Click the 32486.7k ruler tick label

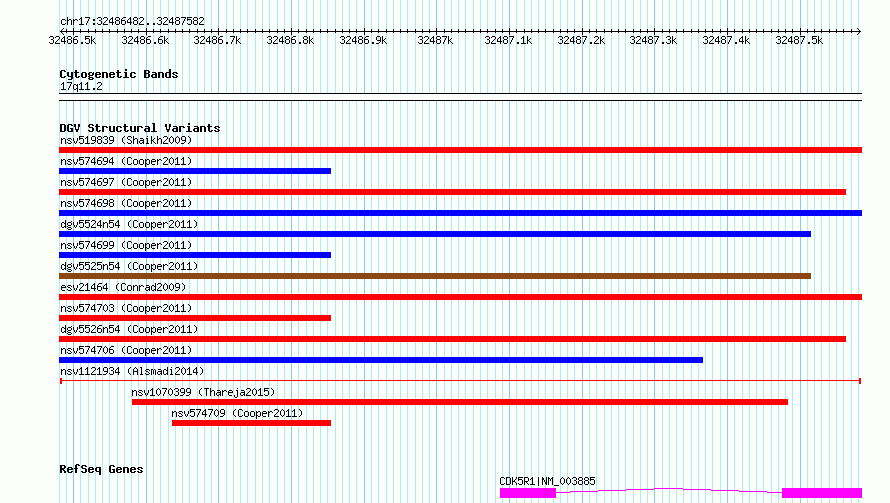(217, 40)
